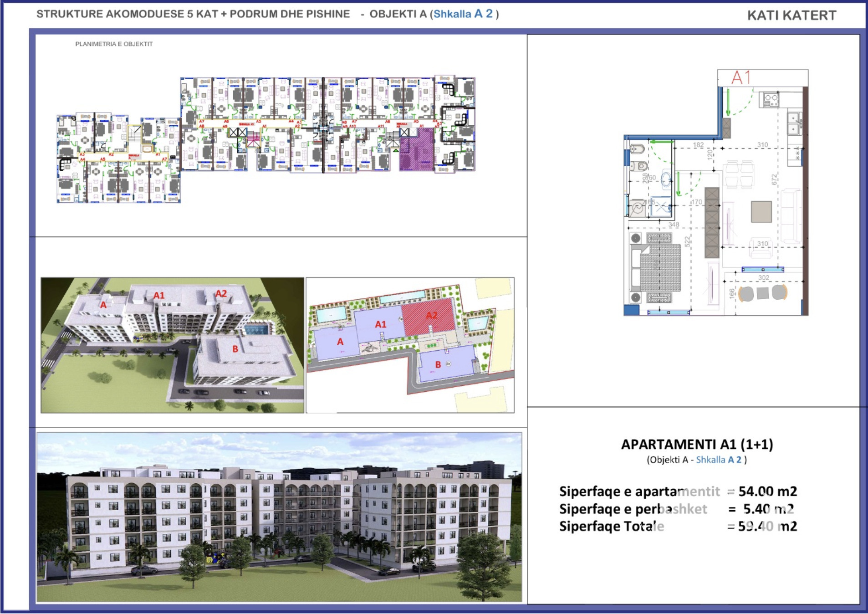Select the "Siperfaqe Totale" area line

click(x=678, y=526)
